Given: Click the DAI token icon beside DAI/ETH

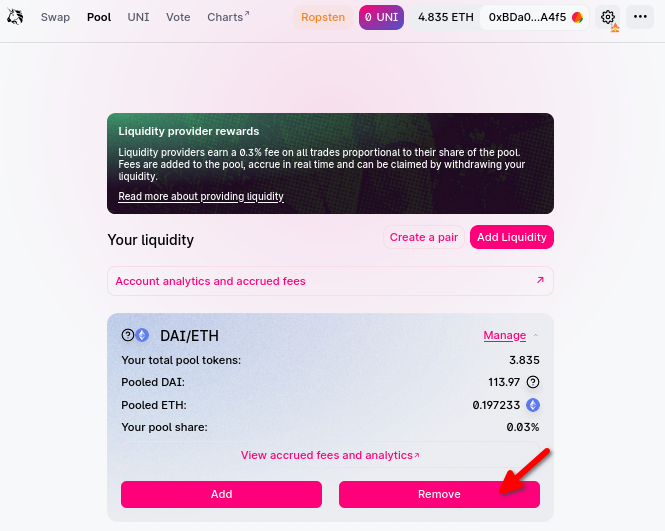Looking at the screenshot, I should pyautogui.click(x=128, y=335).
